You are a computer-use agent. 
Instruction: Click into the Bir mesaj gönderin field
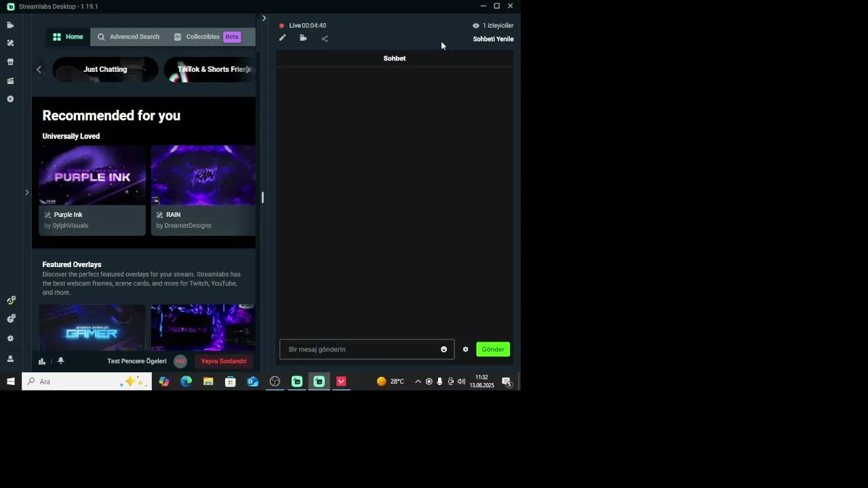click(x=367, y=350)
